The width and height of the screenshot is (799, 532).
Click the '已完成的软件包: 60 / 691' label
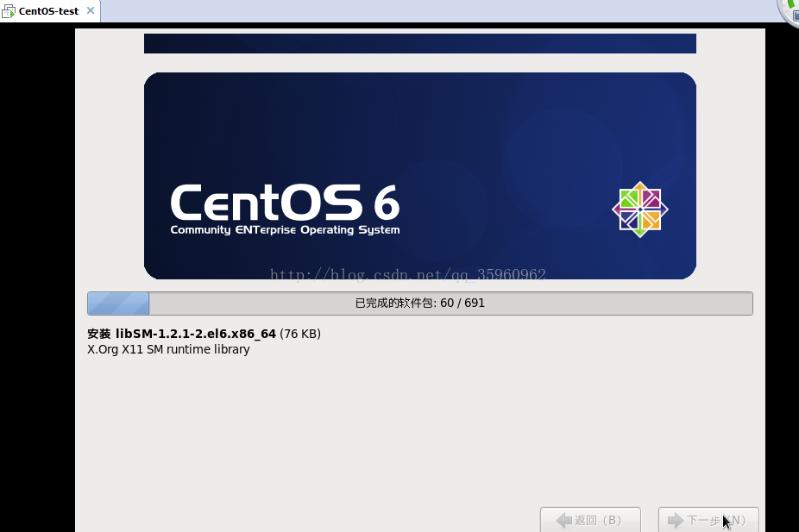pyautogui.click(x=420, y=304)
